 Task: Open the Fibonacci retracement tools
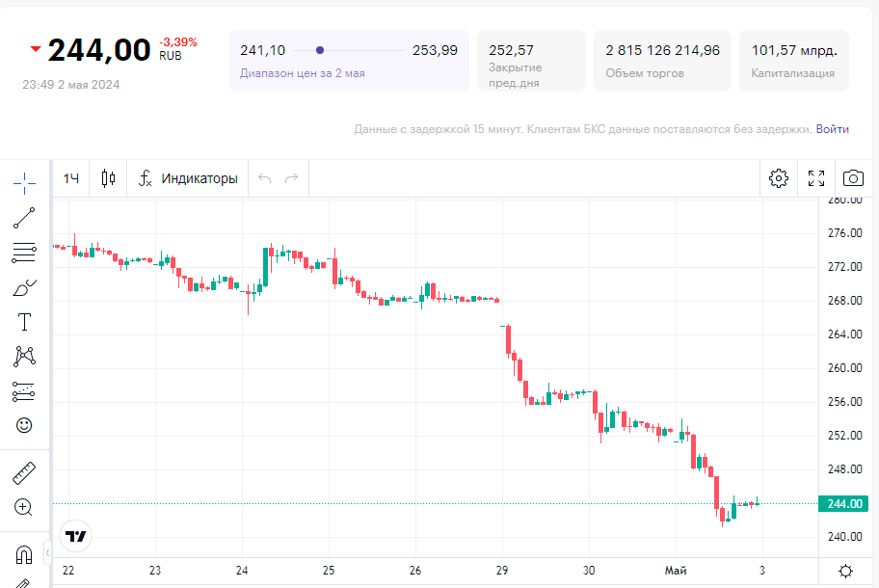click(24, 254)
